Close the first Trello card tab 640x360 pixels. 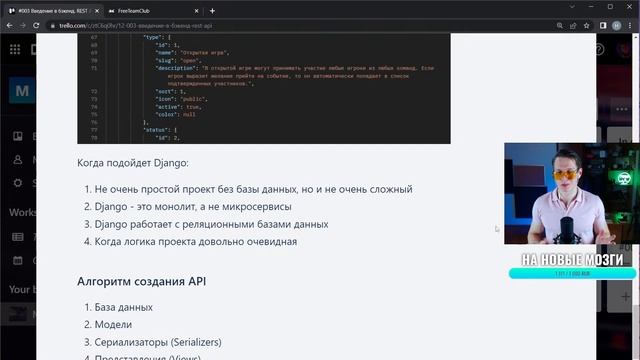click(97, 11)
